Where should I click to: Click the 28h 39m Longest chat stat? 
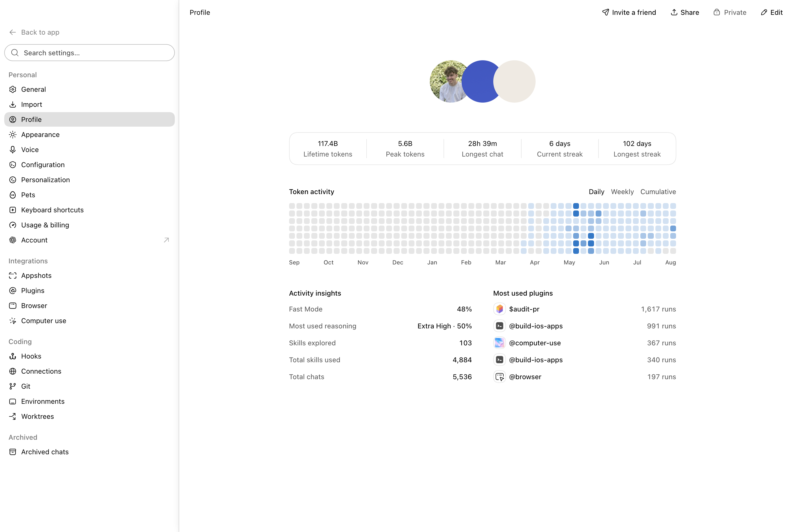(482, 149)
